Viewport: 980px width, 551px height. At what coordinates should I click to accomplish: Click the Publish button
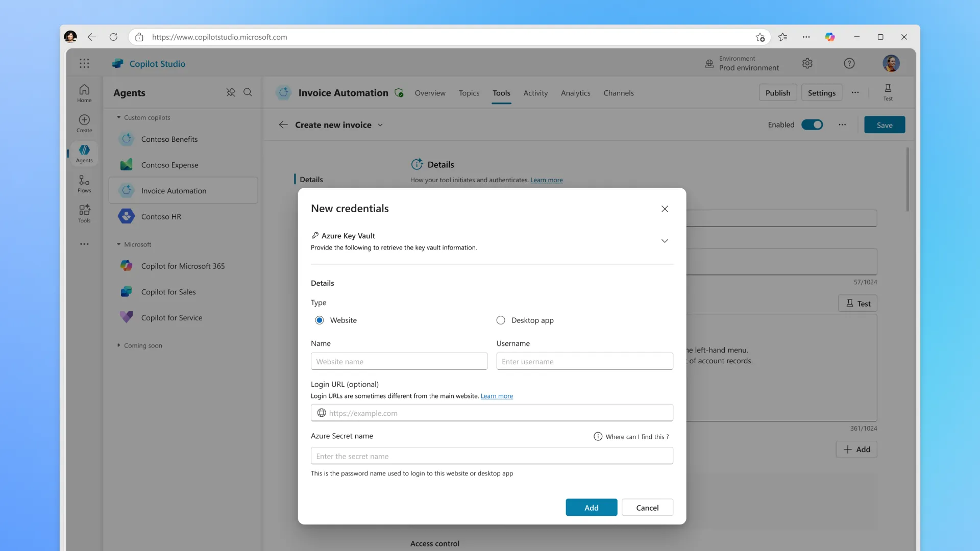click(777, 92)
